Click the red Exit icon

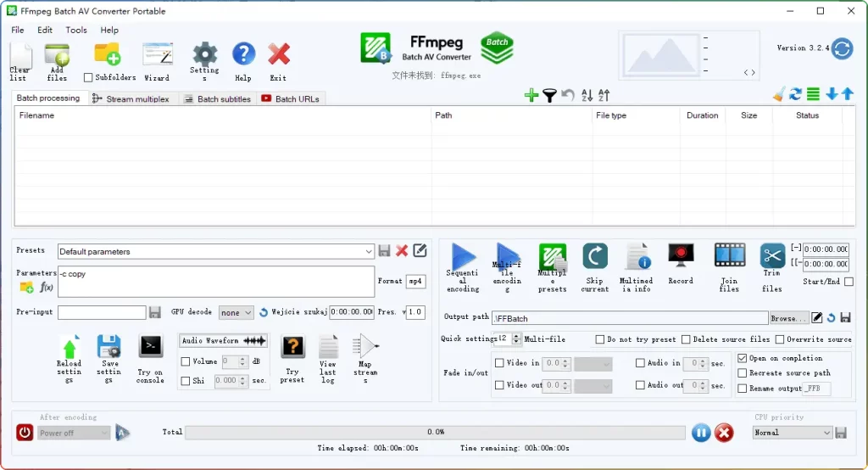point(278,62)
